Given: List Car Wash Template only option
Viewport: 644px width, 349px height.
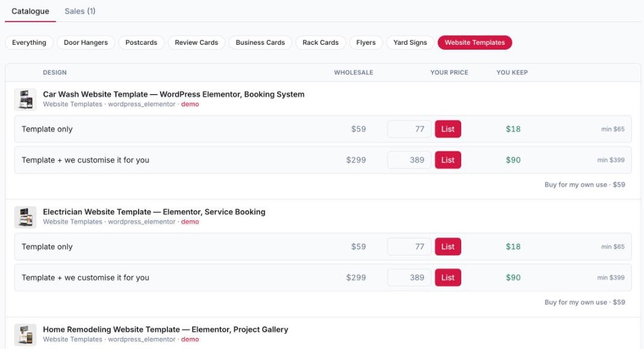Looking at the screenshot, I should (448, 129).
